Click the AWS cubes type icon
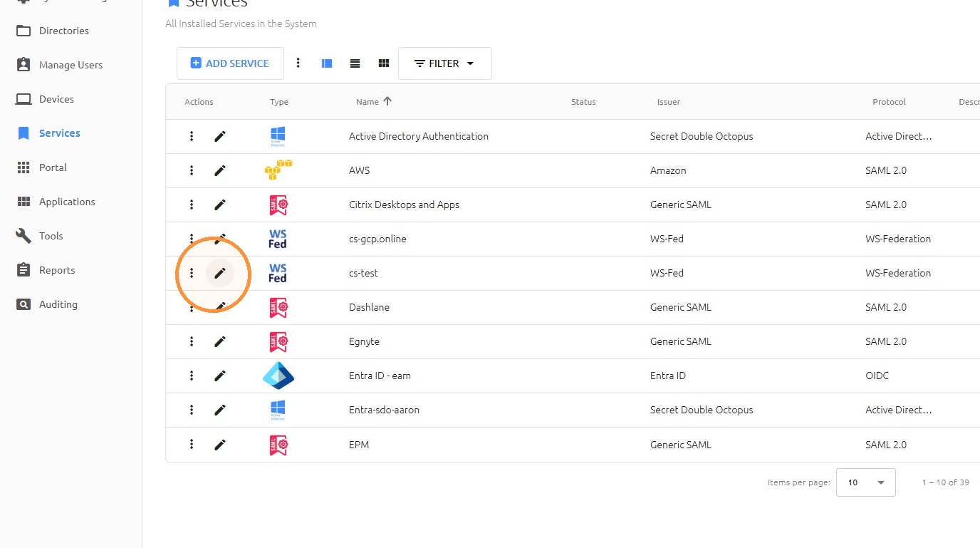This screenshot has width=980, height=548. point(278,170)
